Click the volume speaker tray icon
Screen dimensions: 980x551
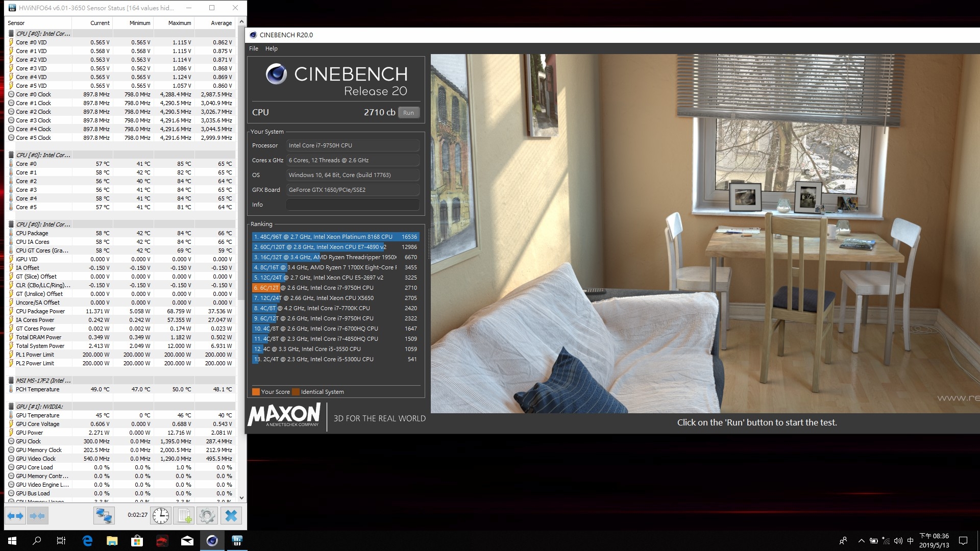click(x=898, y=541)
